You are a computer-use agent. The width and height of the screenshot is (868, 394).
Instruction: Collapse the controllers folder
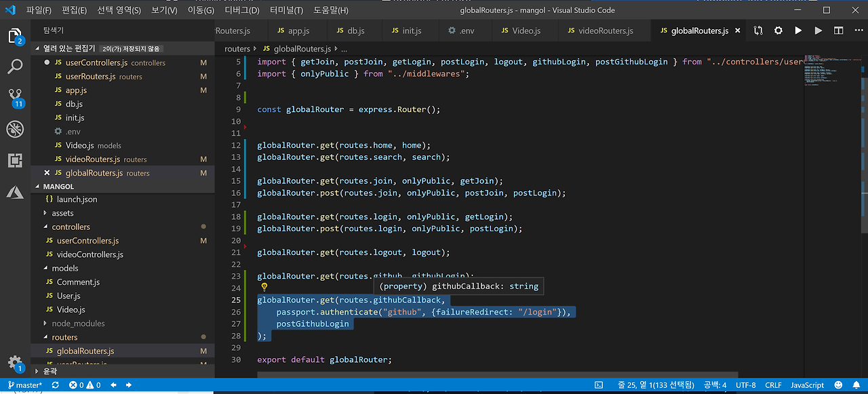pos(71,227)
